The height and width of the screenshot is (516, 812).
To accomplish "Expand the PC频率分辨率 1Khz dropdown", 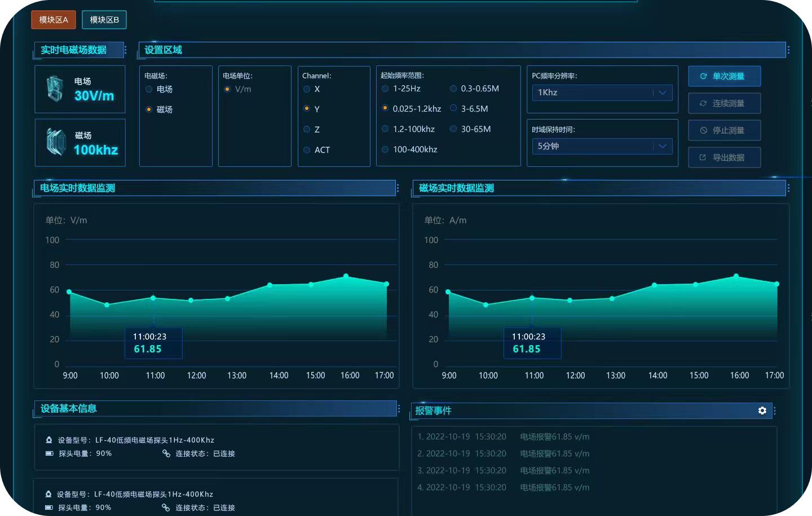I will [x=662, y=92].
